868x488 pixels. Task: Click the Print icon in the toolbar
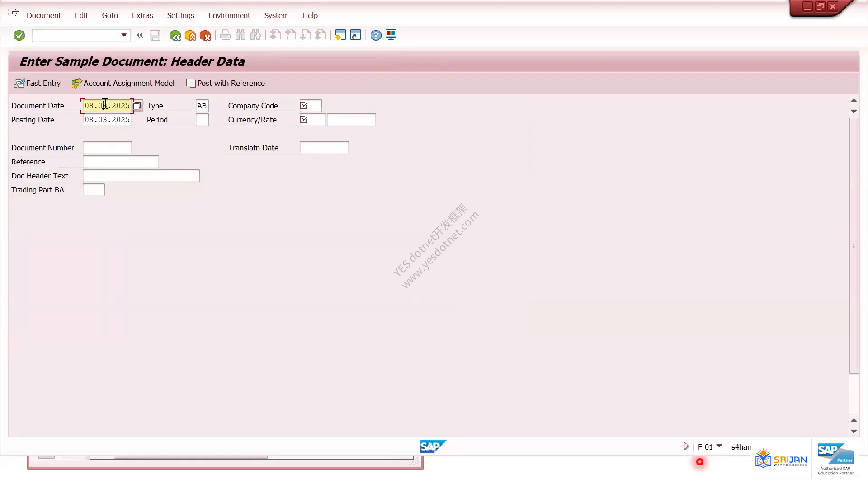tap(225, 35)
